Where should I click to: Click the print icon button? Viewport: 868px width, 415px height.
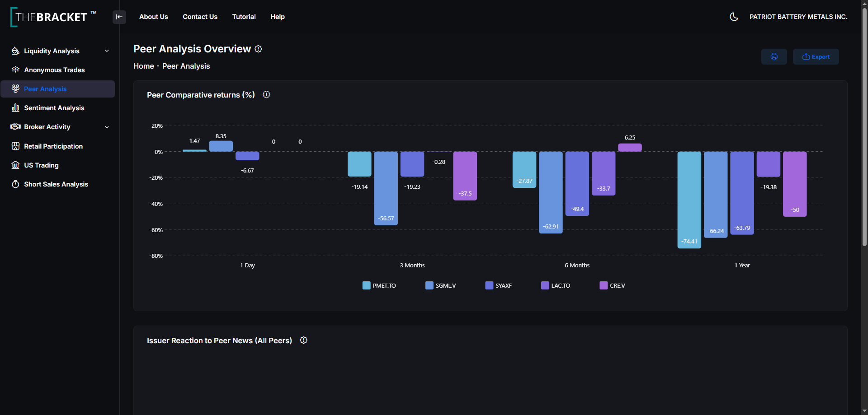(774, 57)
